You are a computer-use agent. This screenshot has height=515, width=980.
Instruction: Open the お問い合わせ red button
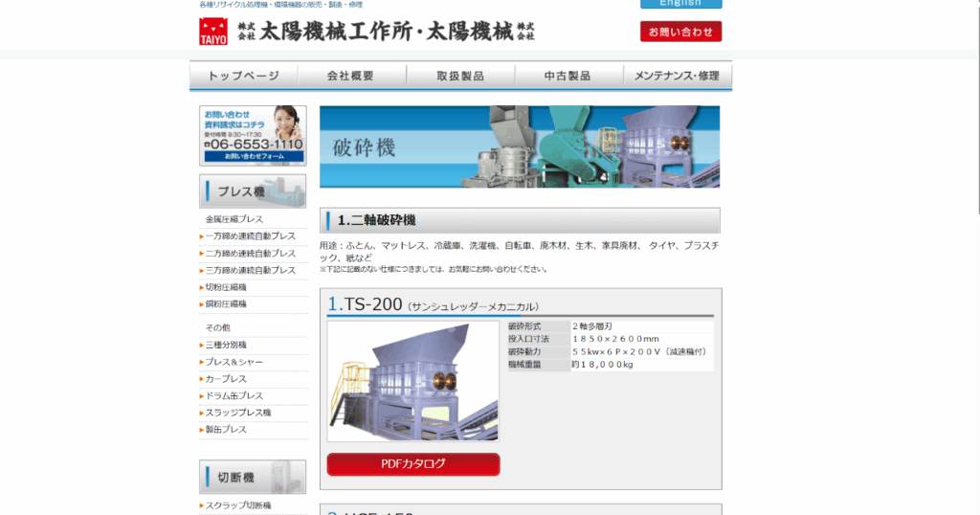[680, 32]
